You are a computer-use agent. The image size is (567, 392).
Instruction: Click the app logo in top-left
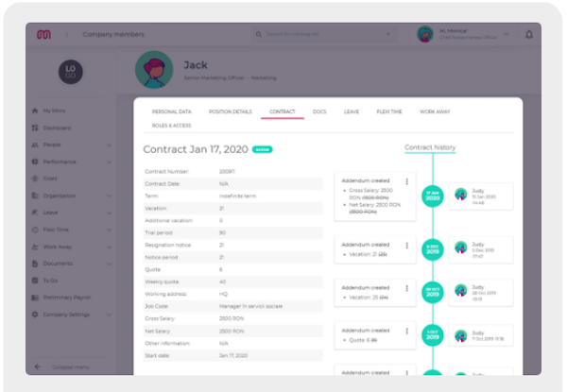pos(43,35)
